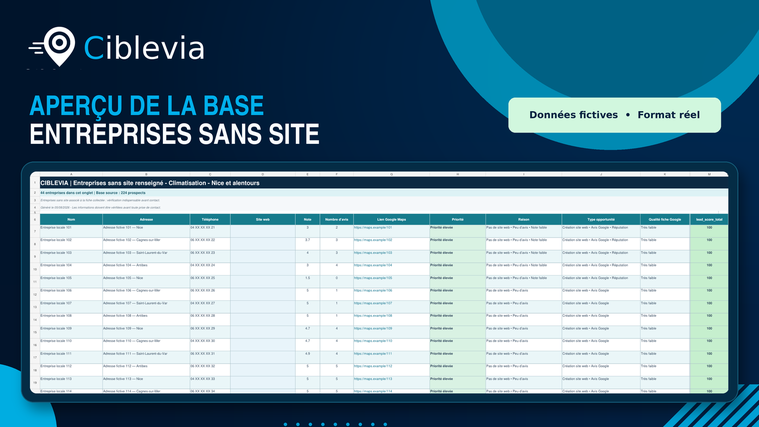Select the 'Téléphone' column header
Image resolution: width=759 pixels, height=427 pixels.
coord(210,220)
